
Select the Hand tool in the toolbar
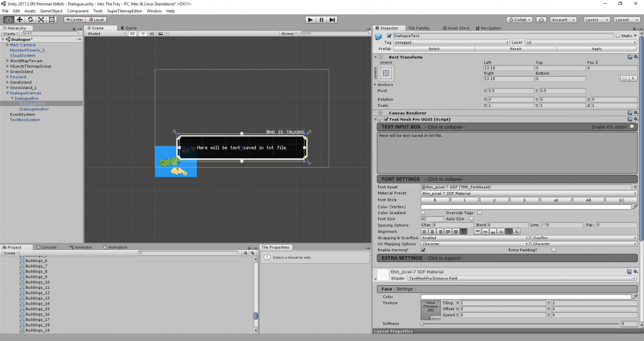pyautogui.click(x=8, y=19)
